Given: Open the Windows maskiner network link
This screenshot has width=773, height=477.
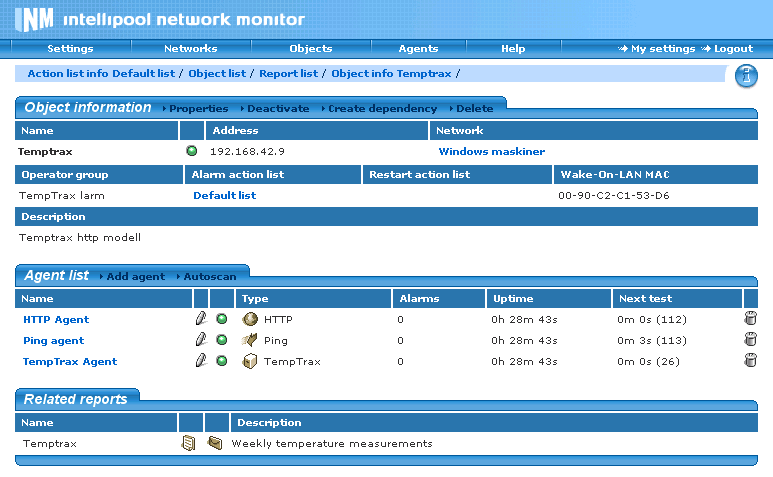Looking at the screenshot, I should pos(491,151).
